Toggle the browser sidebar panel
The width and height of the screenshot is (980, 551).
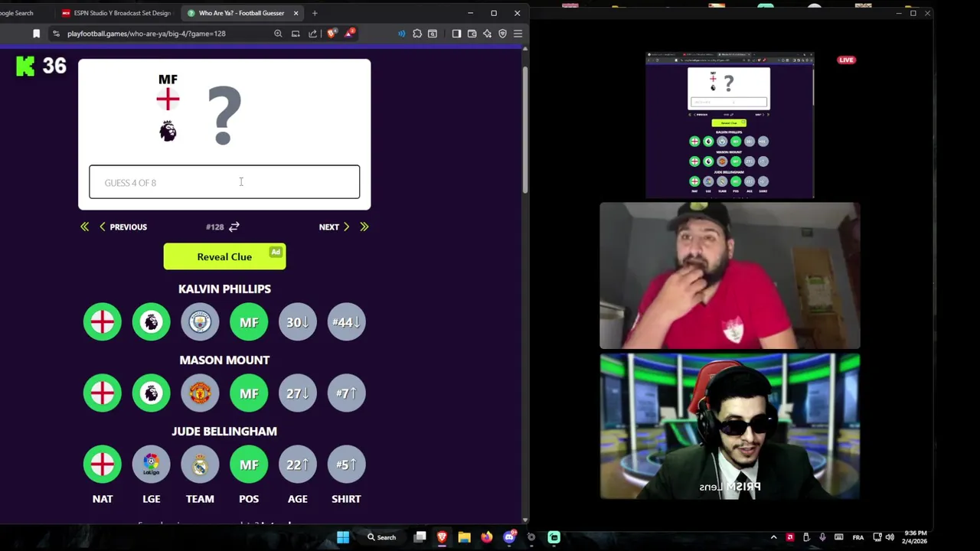pos(456,34)
